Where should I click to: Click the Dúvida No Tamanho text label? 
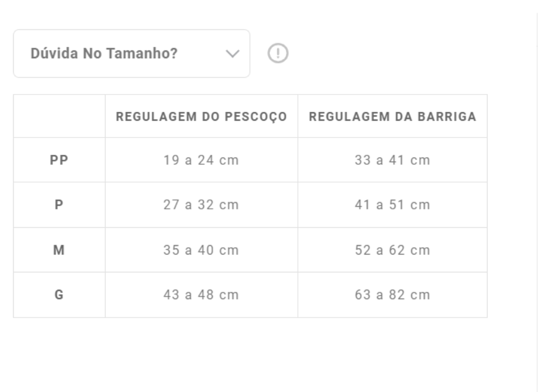click(x=104, y=53)
